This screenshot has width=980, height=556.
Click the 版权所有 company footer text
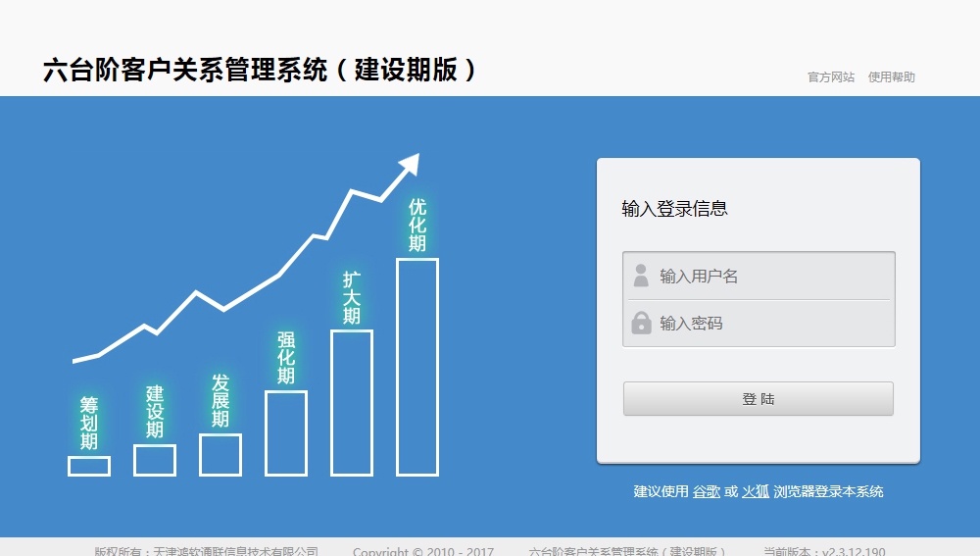[206, 551]
